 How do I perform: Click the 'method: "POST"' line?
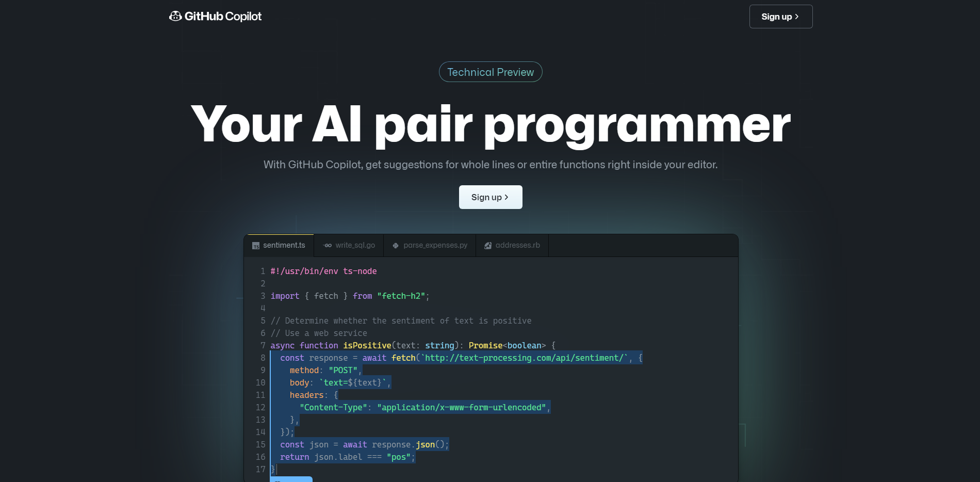pos(325,371)
